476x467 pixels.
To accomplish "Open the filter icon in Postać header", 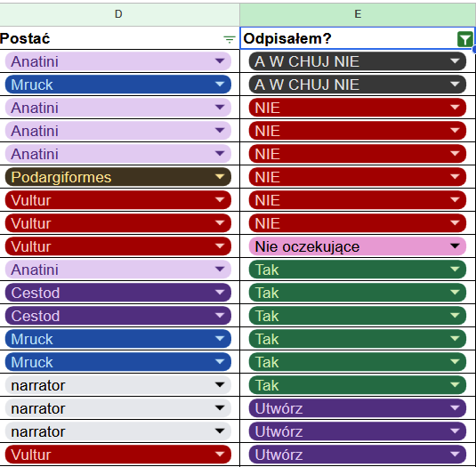I will [x=230, y=39].
